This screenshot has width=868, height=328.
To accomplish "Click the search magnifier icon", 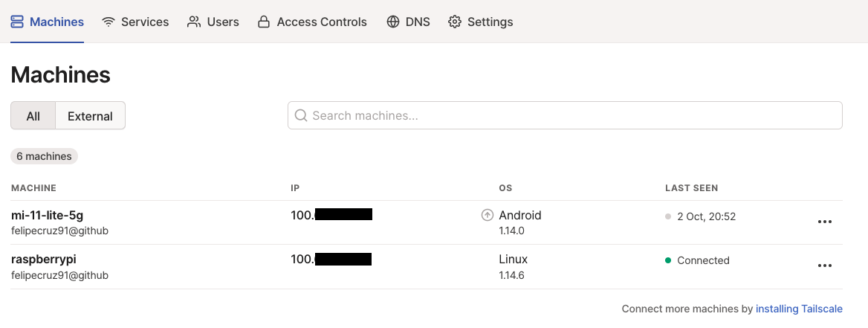I will 301,115.
